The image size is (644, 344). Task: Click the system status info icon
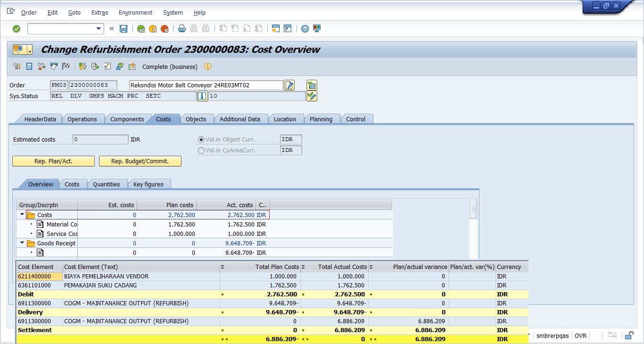[x=202, y=96]
